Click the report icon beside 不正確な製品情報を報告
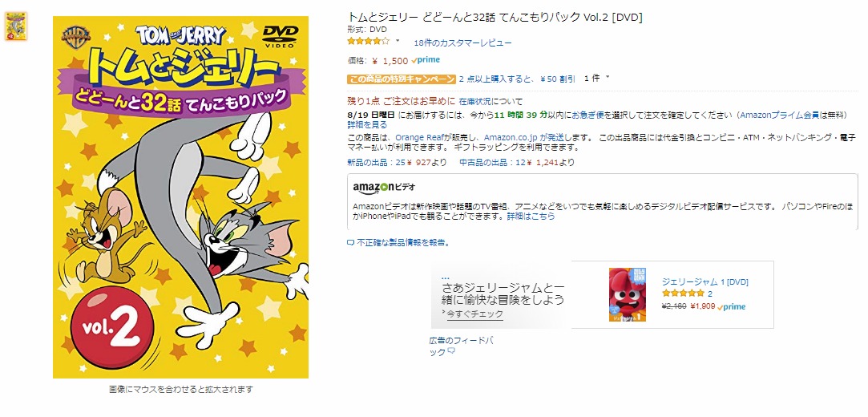Viewport: 868px width, 417px height. pyautogui.click(x=350, y=242)
